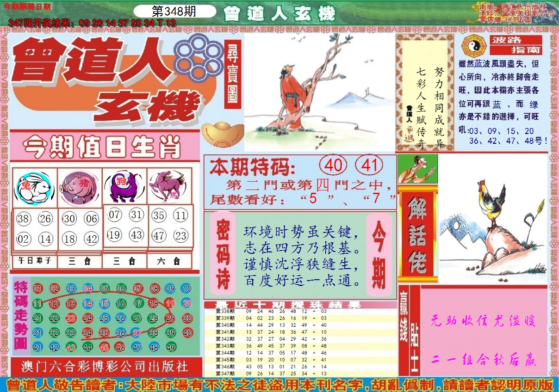
Task: Click the vertical couplet 努力相同成就异
Action: pyautogui.click(x=439, y=107)
